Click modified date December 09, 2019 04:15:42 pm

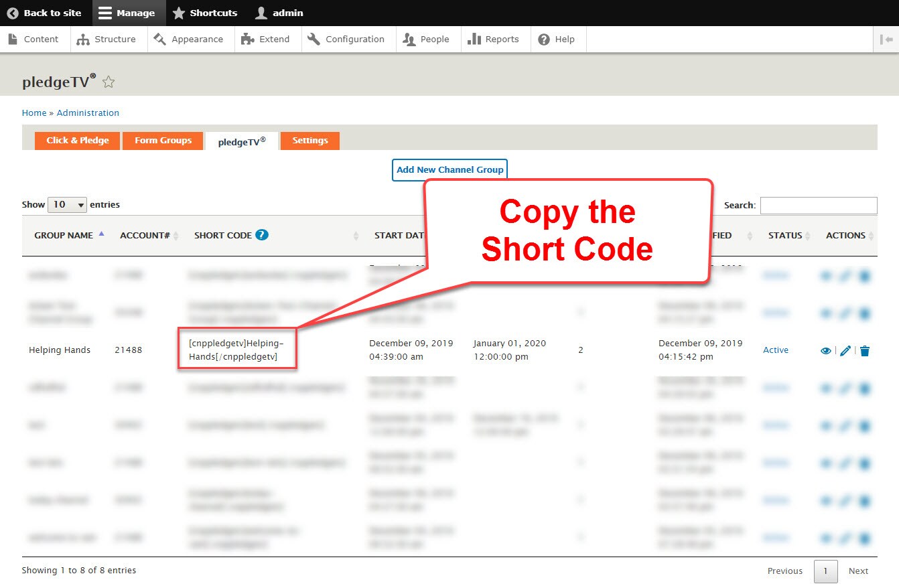point(701,350)
